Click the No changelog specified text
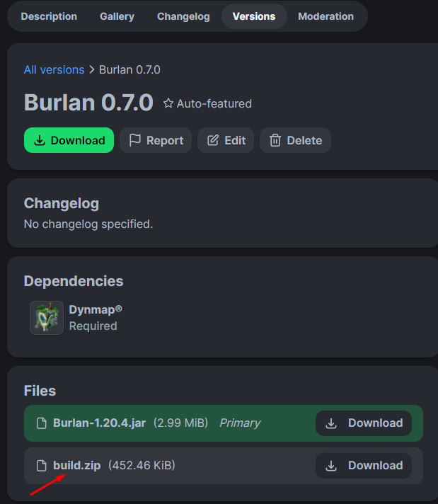Viewport: 438px width, 504px height. tap(88, 224)
